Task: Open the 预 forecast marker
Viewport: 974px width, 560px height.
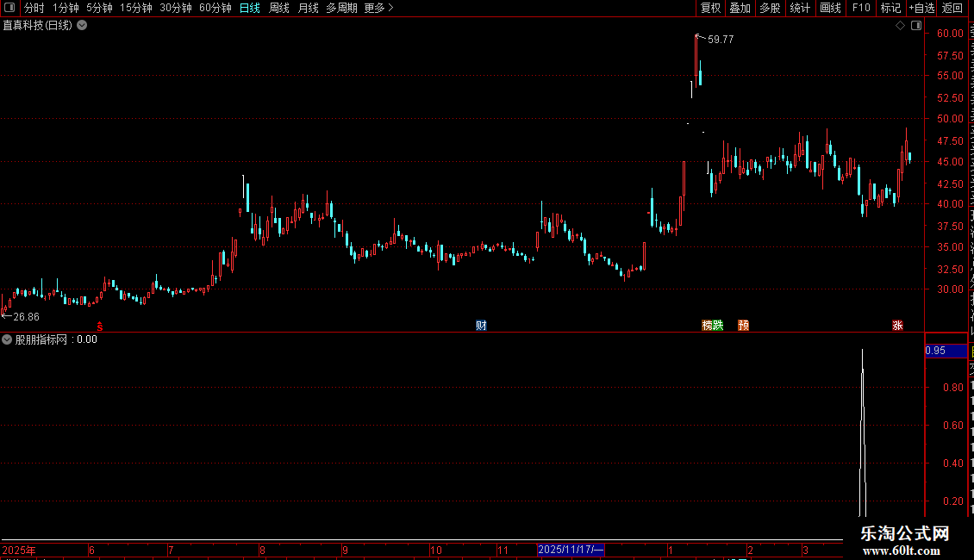Action: [x=744, y=326]
